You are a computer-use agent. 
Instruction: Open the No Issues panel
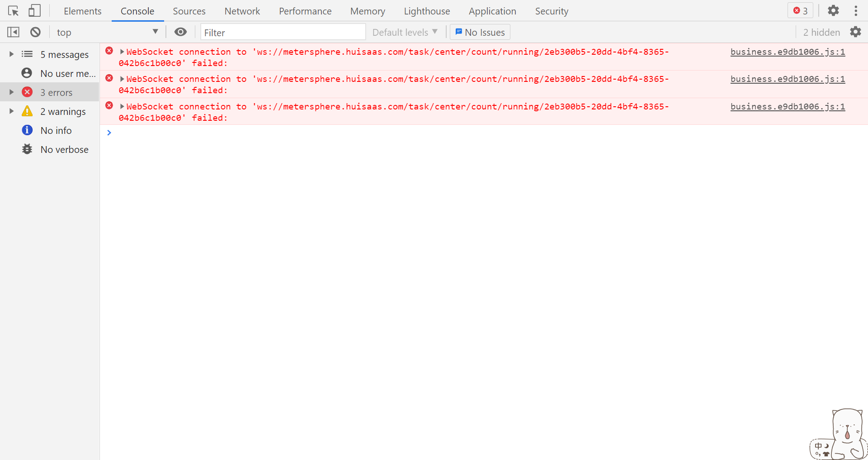click(x=479, y=32)
